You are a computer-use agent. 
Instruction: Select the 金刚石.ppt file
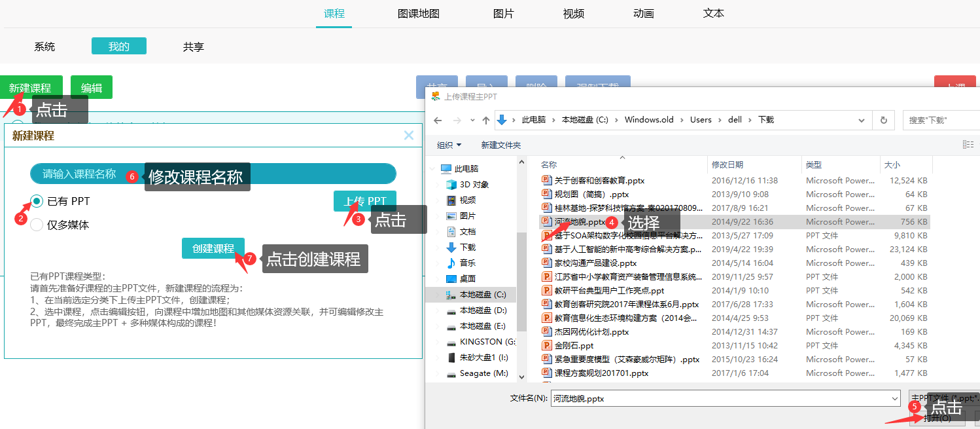[574, 345]
